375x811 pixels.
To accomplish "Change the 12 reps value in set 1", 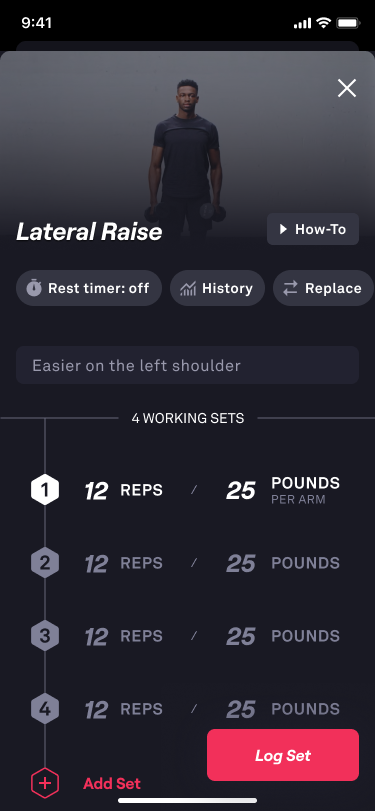I will click(x=97, y=491).
